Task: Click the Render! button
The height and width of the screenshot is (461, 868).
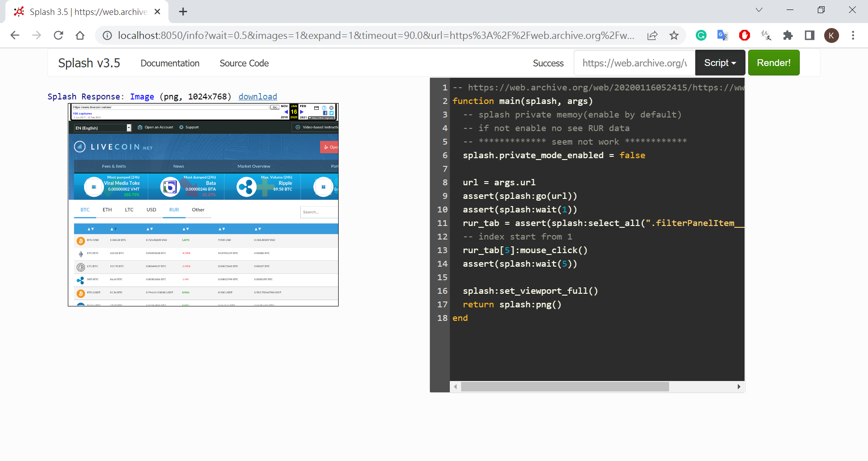Action: (x=774, y=63)
